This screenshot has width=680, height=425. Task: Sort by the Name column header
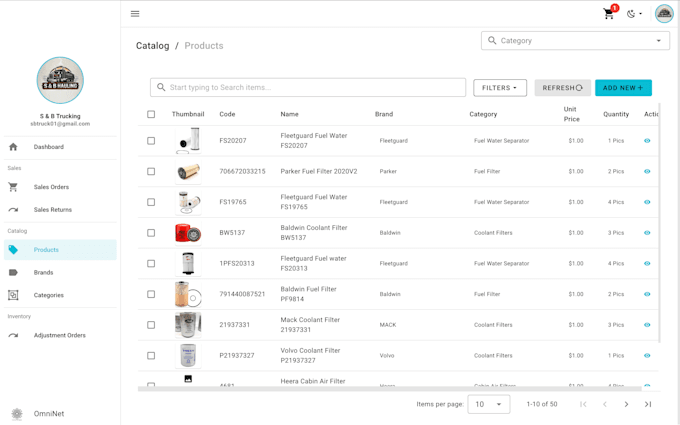point(289,114)
